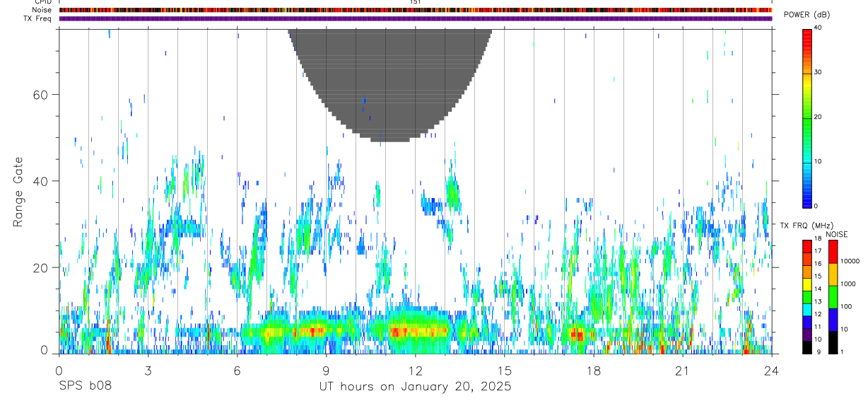Click the 'TX Freq' row label at top

coord(38,18)
